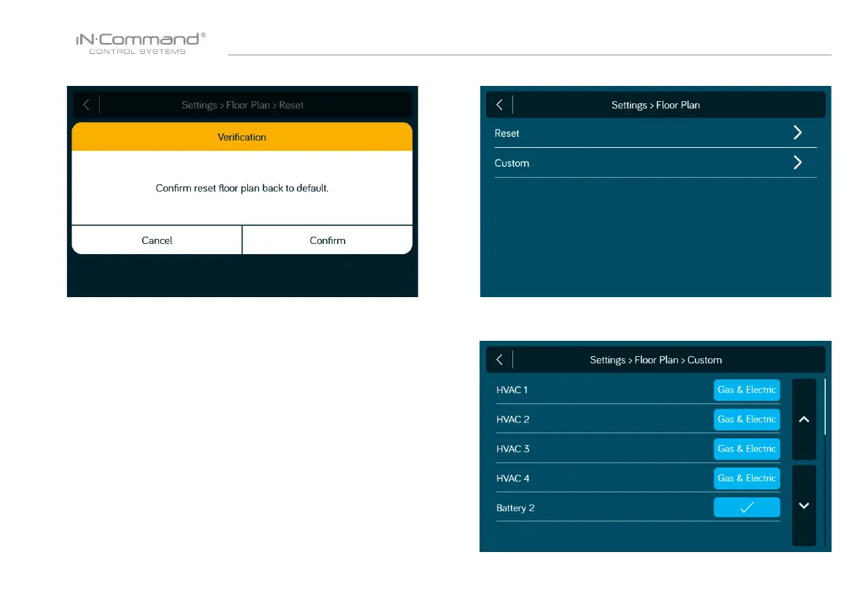The width and height of the screenshot is (868, 611).
Task: Select the Custom row in Floor Plan
Action: (x=655, y=163)
